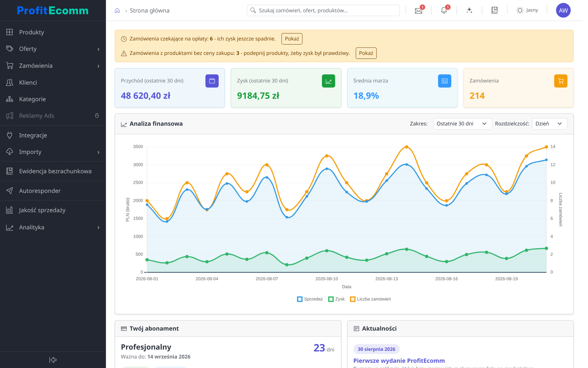Collapse the sidebar with arrow icon

click(x=53, y=360)
